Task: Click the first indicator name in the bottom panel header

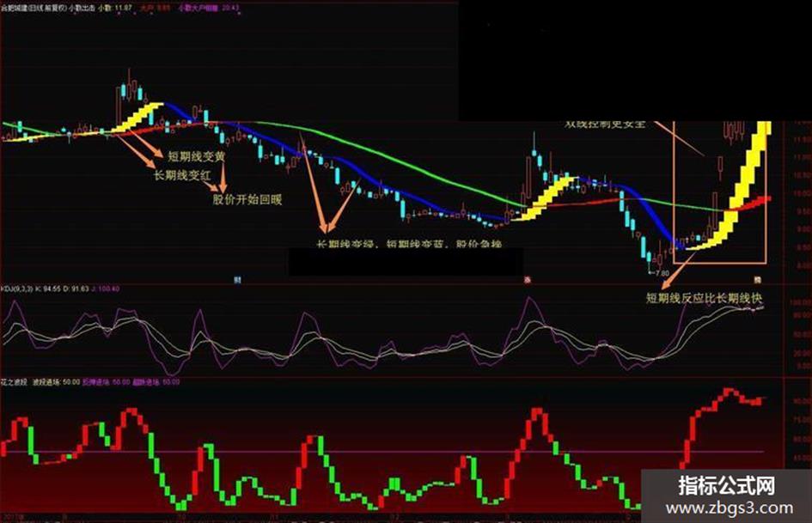Action: point(14,382)
